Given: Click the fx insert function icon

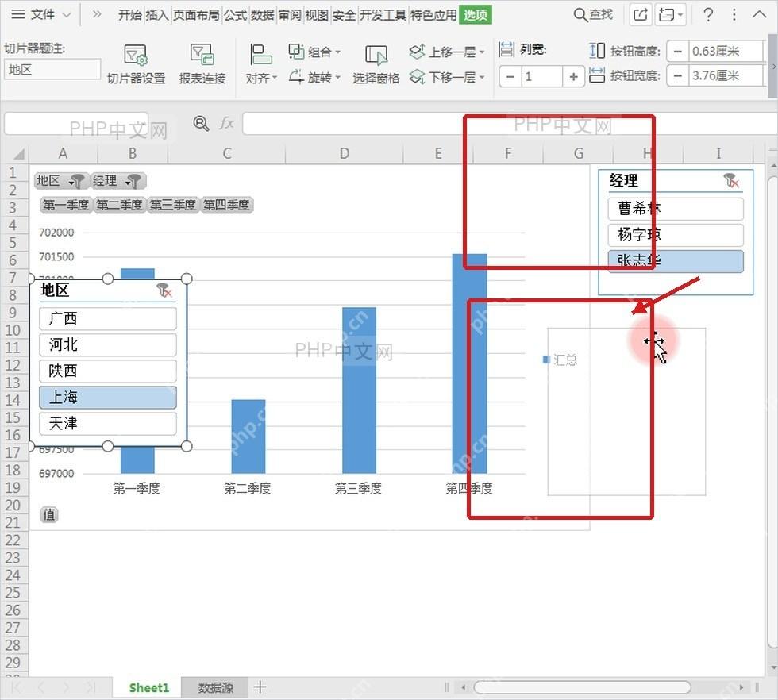Looking at the screenshot, I should click(227, 123).
